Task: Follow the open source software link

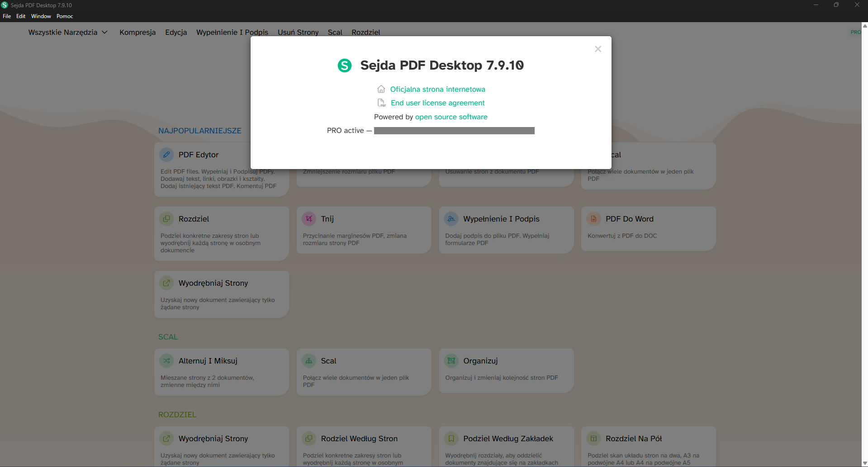Action: tap(451, 117)
